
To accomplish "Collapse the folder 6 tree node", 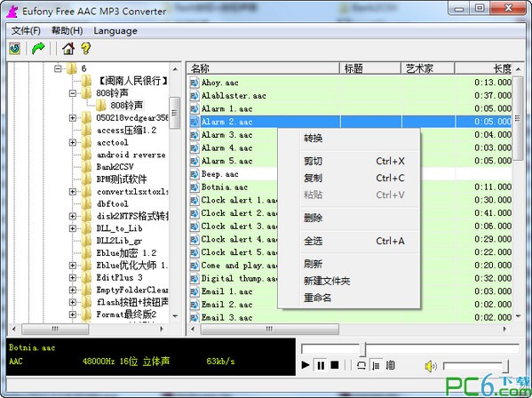I will tap(58, 68).
